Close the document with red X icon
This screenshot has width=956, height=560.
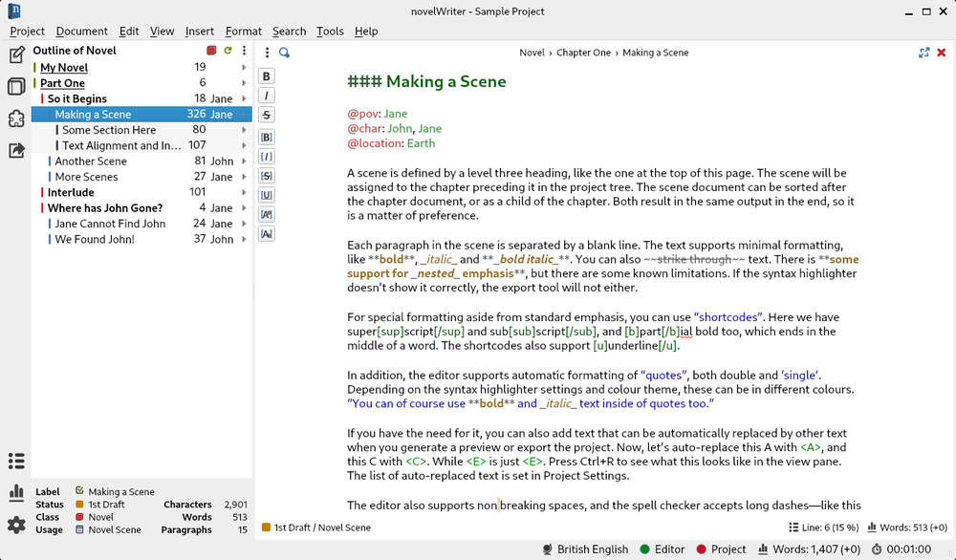pos(942,53)
